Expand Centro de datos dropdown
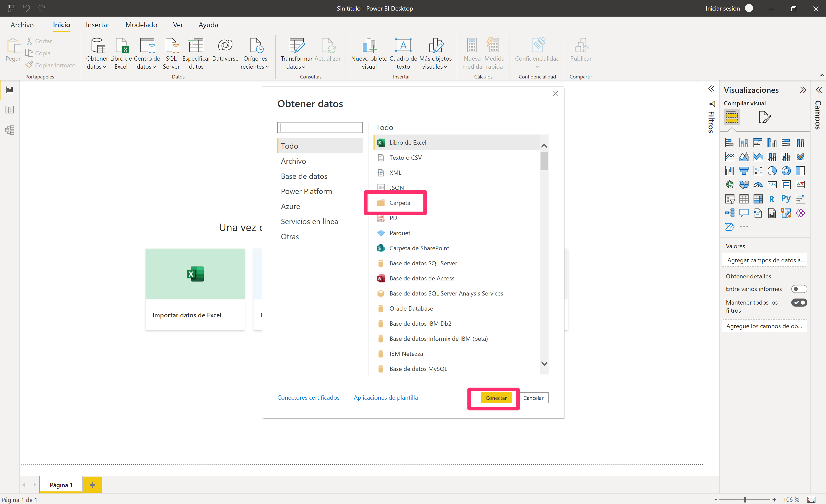The width and height of the screenshot is (826, 504). 154,67
